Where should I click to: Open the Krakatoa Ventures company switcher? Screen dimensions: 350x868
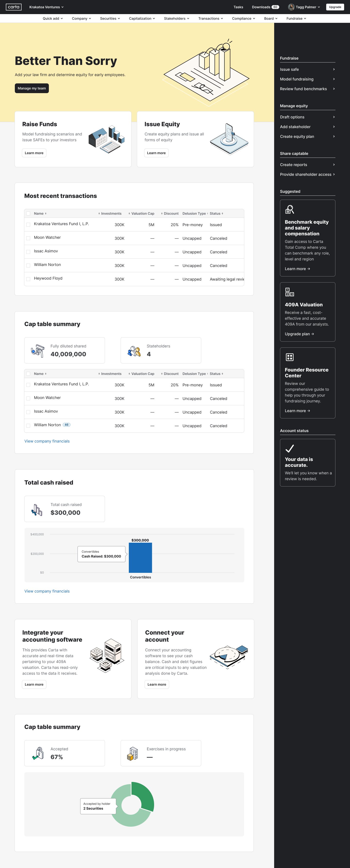(46, 7)
